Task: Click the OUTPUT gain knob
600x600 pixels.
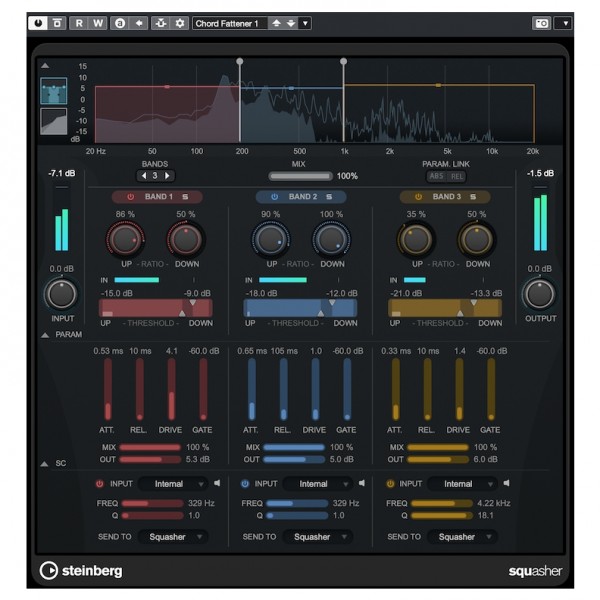Action: click(540, 294)
